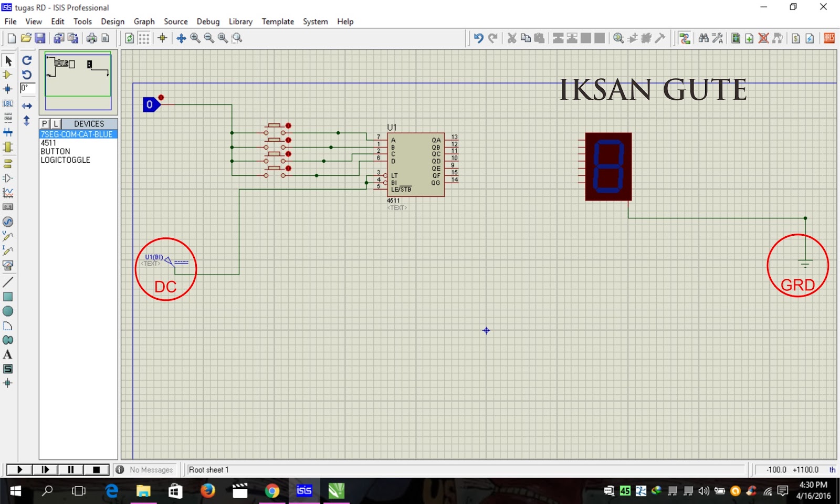Select the Generator mode tool
This screenshot has width=840, height=504.
pos(8,222)
